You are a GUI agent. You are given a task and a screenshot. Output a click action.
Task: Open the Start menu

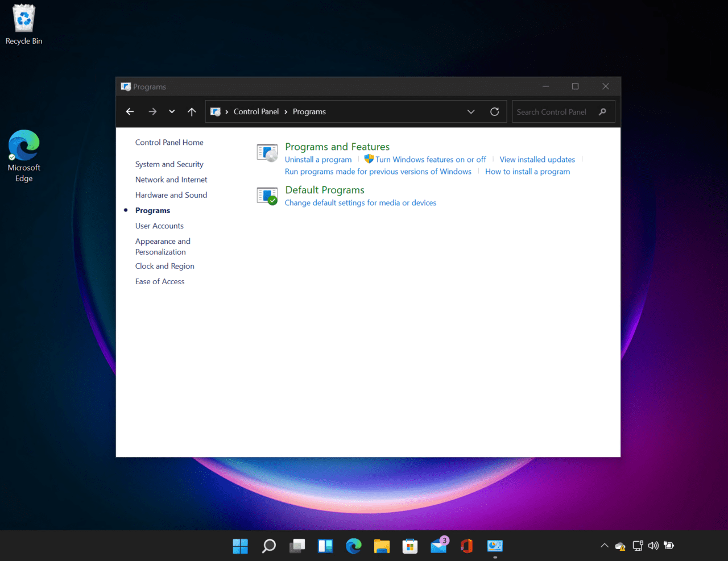click(x=239, y=546)
